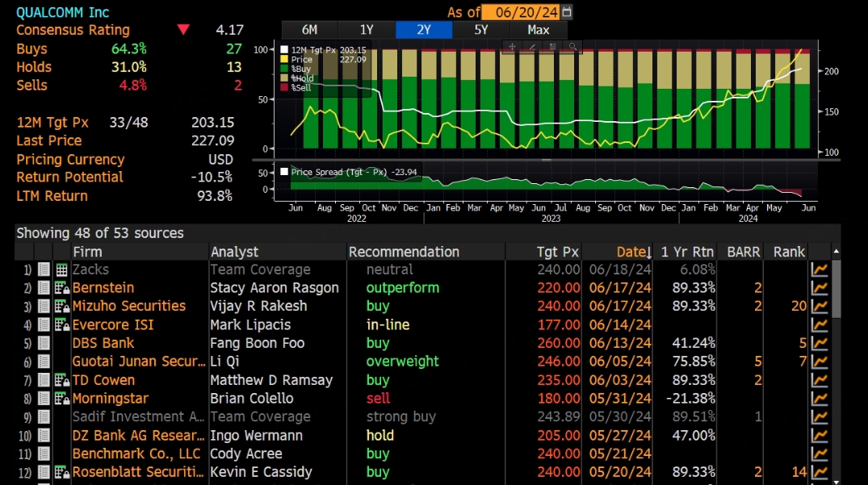Viewport: 868px width, 485px height.
Task: Sort table by Rank column header
Action: tap(786, 252)
